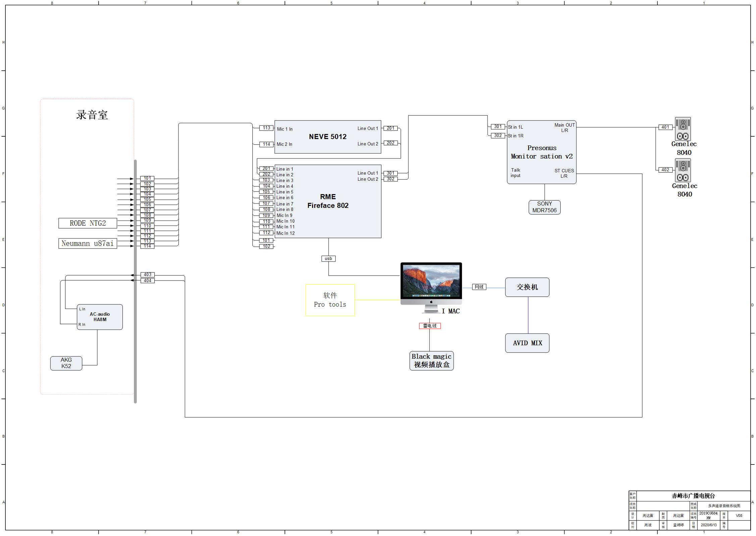Click the 录音室 recording room title
The height and width of the screenshot is (536, 756).
point(92,115)
